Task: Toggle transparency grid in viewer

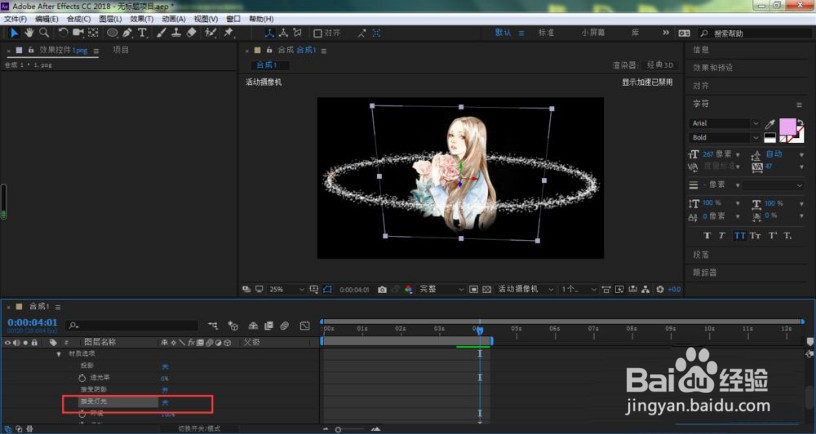Action: [486, 289]
